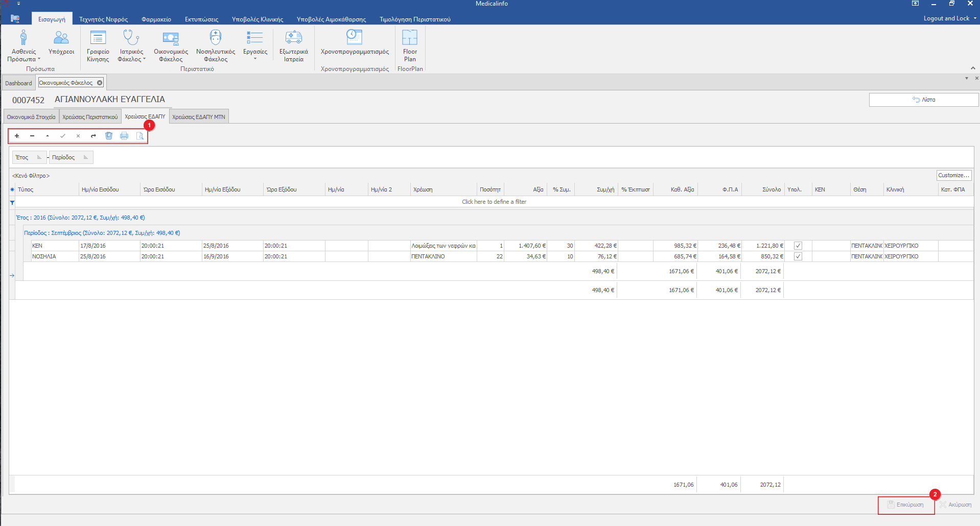Close the Οικονομικός Φάκελος document tab

[x=100, y=83]
